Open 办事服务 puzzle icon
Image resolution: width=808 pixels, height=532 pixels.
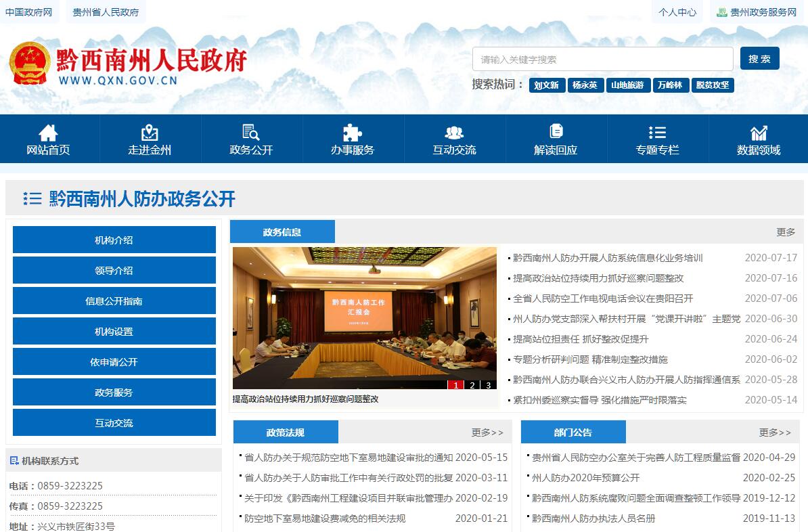[x=353, y=133]
